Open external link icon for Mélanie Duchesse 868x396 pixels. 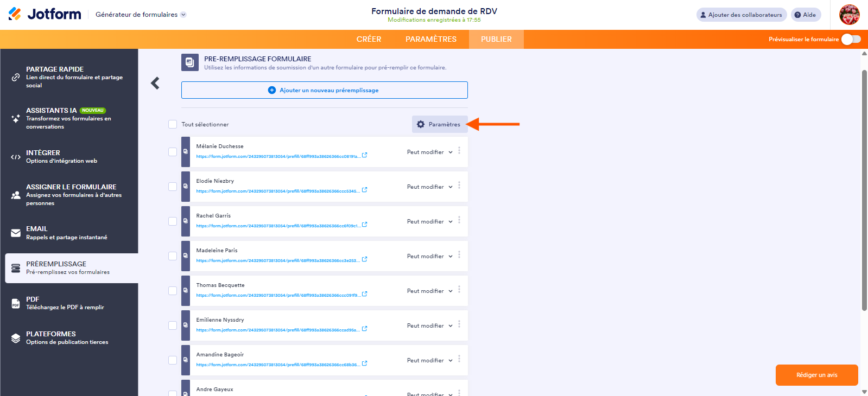365,155
